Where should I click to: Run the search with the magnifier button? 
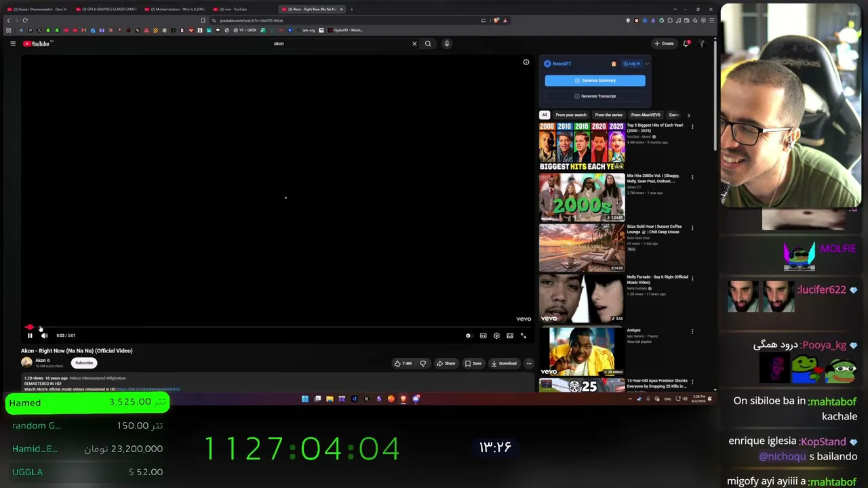pos(428,43)
